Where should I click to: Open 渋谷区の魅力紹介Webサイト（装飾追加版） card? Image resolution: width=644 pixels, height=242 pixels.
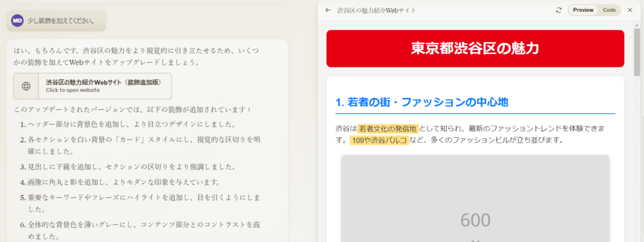coord(92,86)
